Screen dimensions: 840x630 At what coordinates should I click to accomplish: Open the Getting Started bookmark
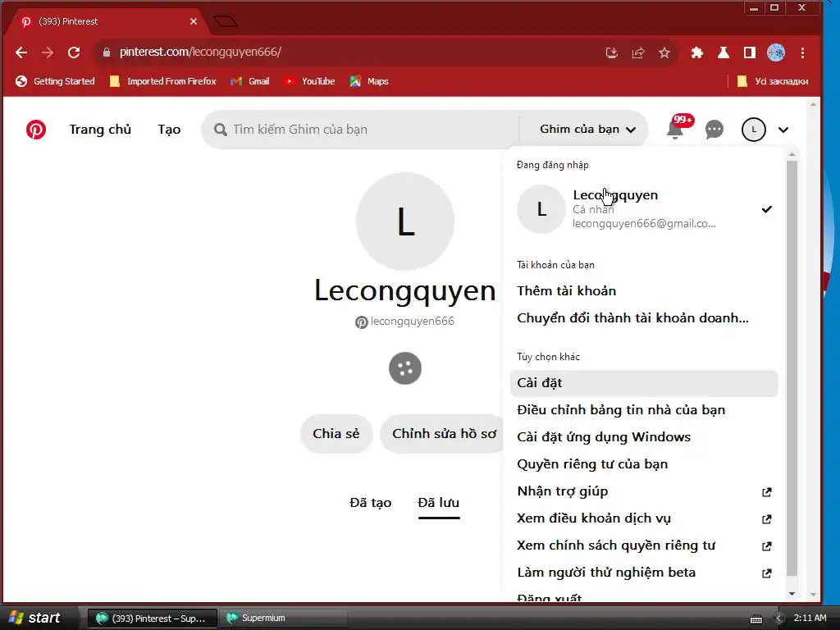55,81
